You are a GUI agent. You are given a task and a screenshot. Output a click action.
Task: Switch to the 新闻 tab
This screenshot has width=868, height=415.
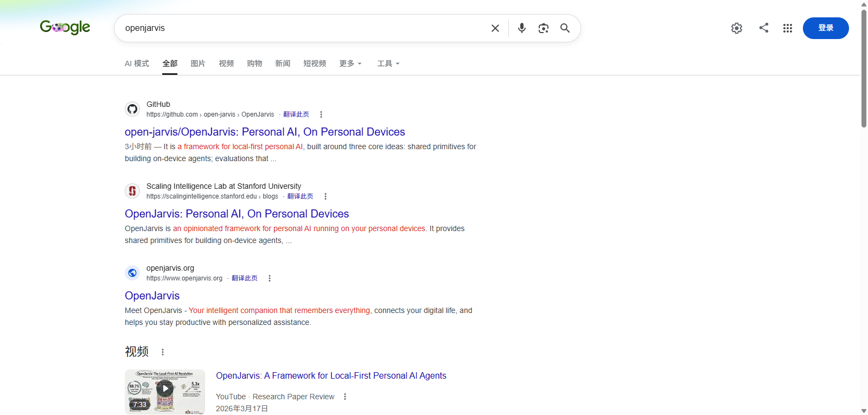coord(283,63)
